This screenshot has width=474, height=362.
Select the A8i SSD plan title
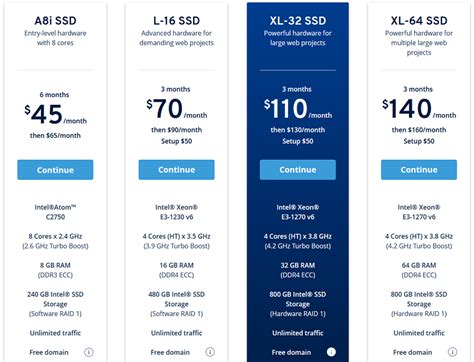coord(55,21)
